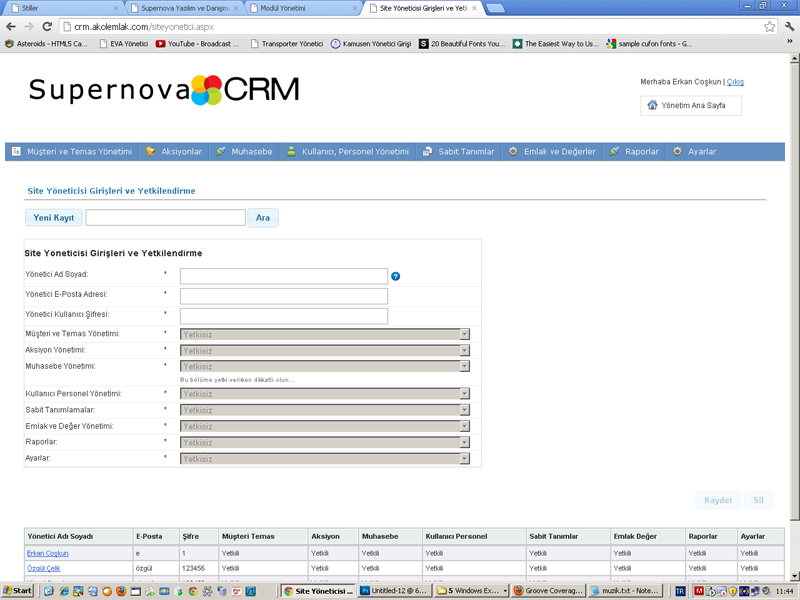Go to Yönetim Ana Sayfa

(691, 106)
